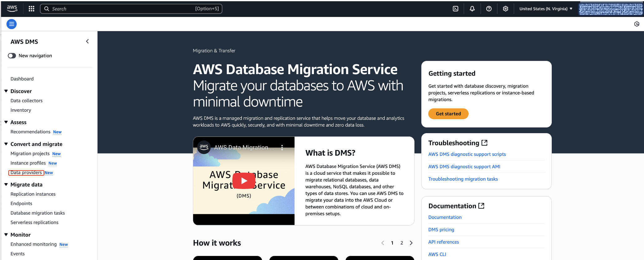Open the United States (N. Virginia) region dropdown
This screenshot has height=260, width=644.
coord(546,9)
